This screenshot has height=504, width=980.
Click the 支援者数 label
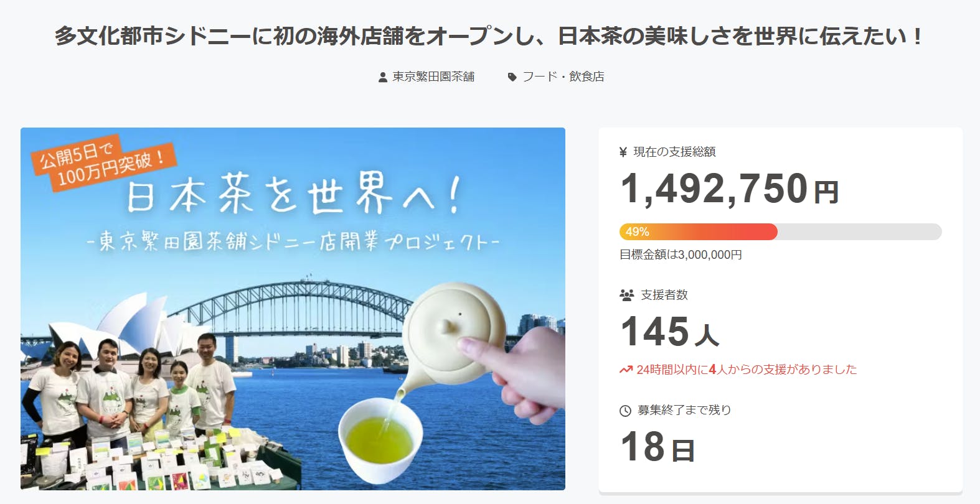[664, 295]
